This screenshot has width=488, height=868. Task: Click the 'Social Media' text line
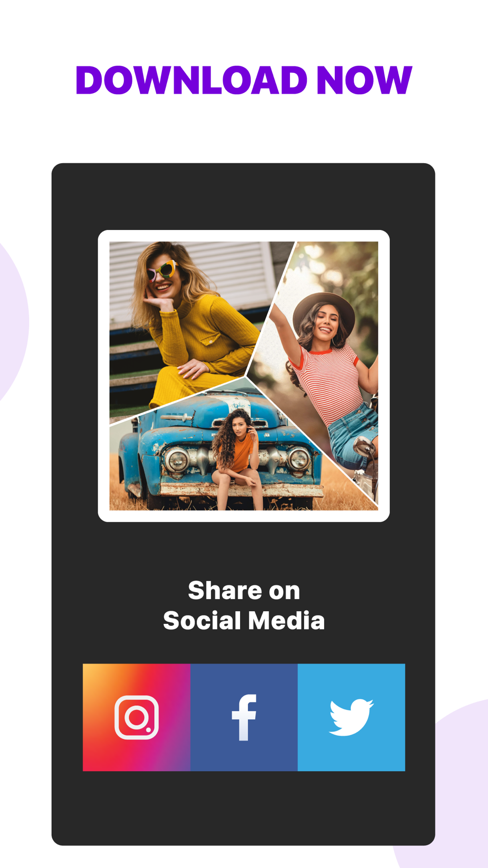pos(244,620)
